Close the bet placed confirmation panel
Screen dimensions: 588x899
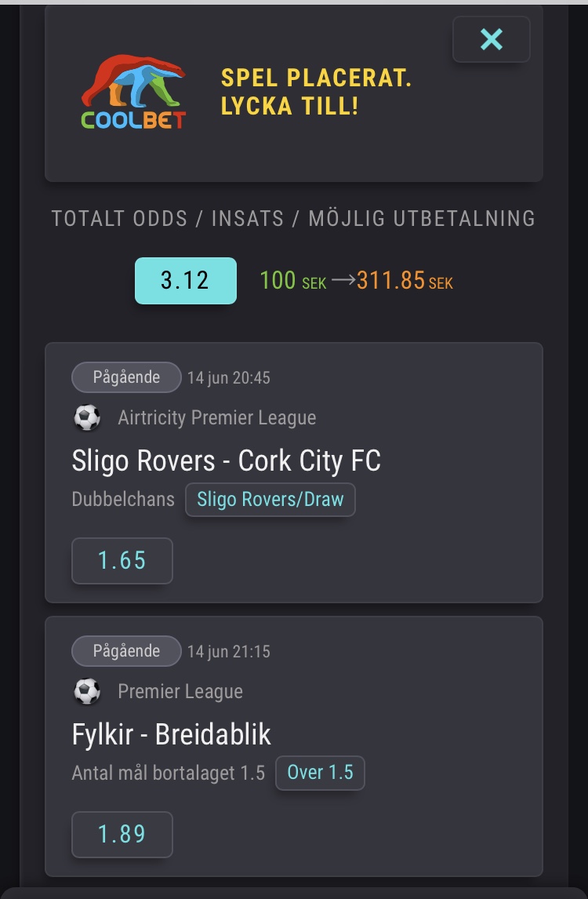(491, 39)
